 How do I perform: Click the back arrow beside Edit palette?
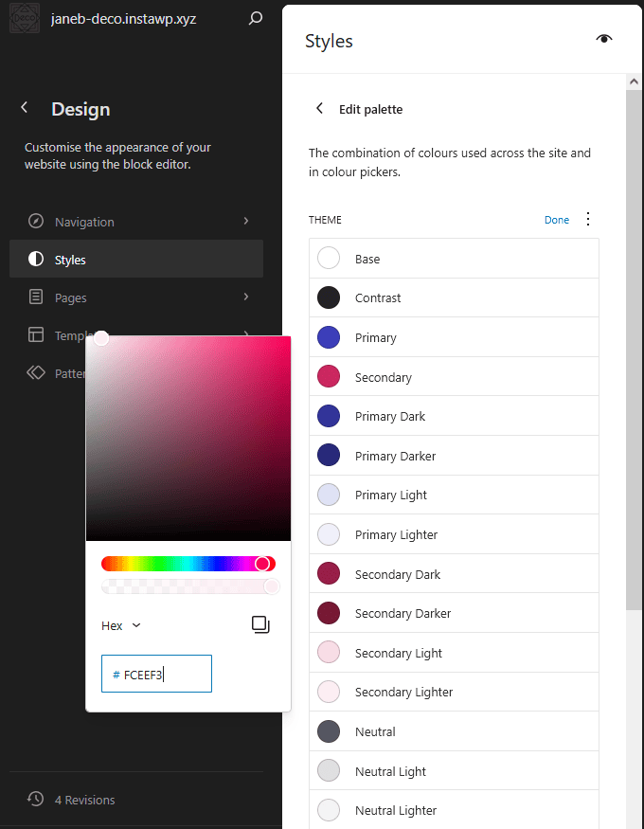pyautogui.click(x=320, y=109)
